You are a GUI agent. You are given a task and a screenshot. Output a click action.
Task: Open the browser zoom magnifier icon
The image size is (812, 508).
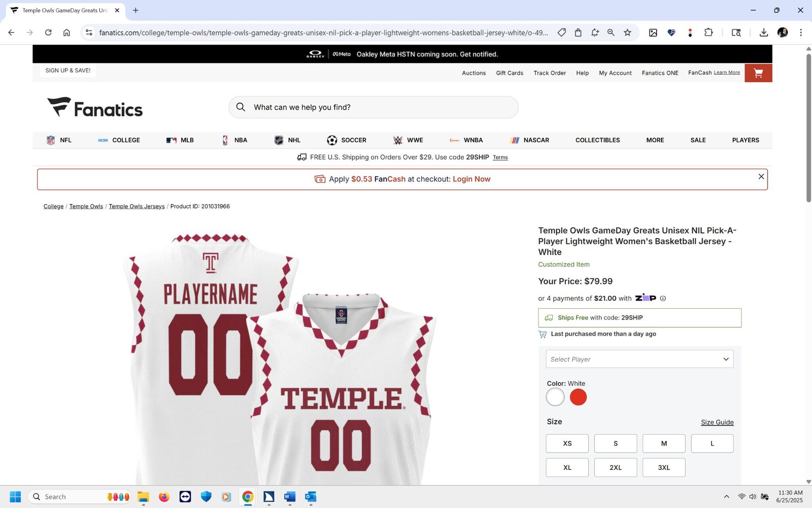click(611, 33)
